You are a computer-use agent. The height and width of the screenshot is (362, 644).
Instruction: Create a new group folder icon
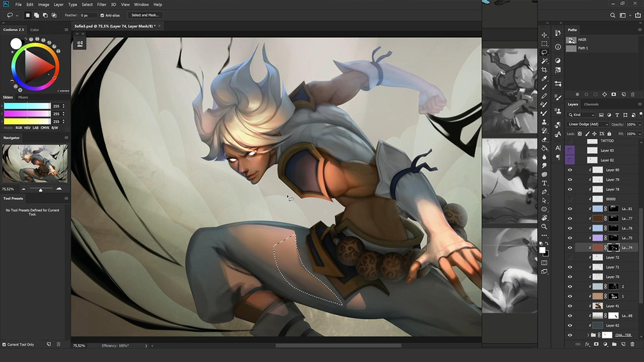[x=614, y=344]
